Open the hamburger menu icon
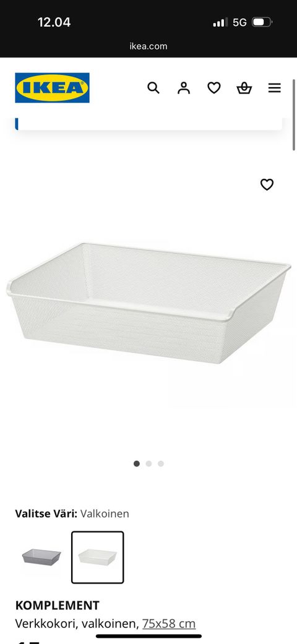 click(274, 88)
